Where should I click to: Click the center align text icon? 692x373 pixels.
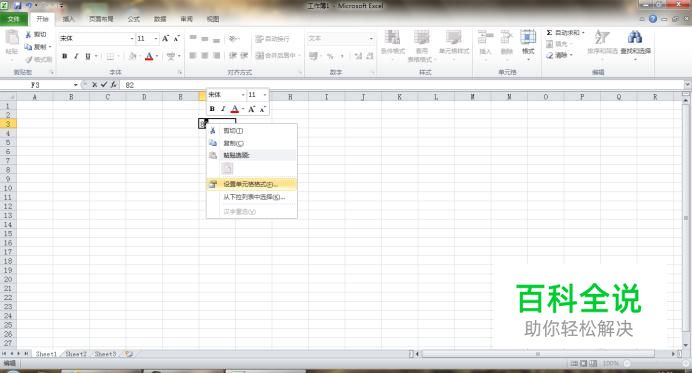[x=205, y=56]
